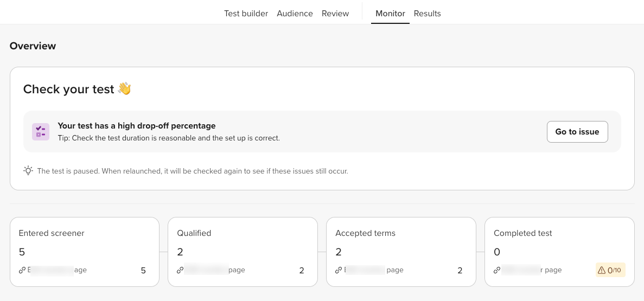Click the warning triangle icon showing 0/10
The image size is (644, 301).
[x=601, y=270]
